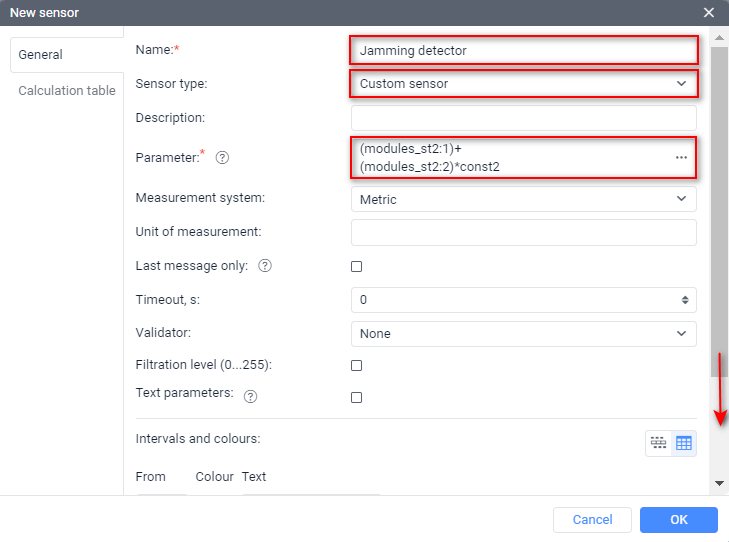Open the Validator dropdown
729x542 pixels.
[x=523, y=334]
